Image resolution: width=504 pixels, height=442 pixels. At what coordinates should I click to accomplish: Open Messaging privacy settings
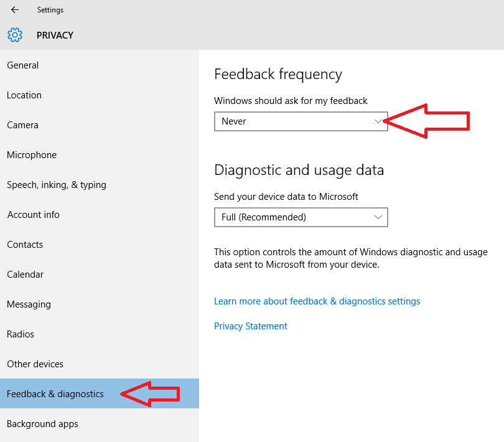(x=100, y=304)
